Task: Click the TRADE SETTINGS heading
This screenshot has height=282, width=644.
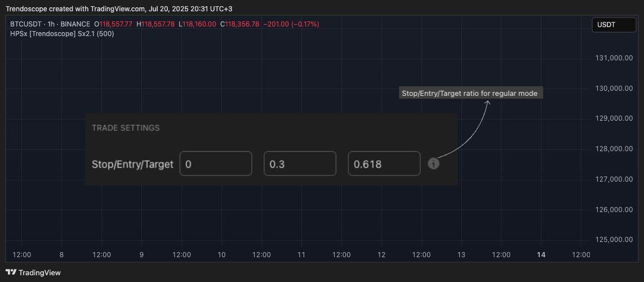Action: [126, 128]
